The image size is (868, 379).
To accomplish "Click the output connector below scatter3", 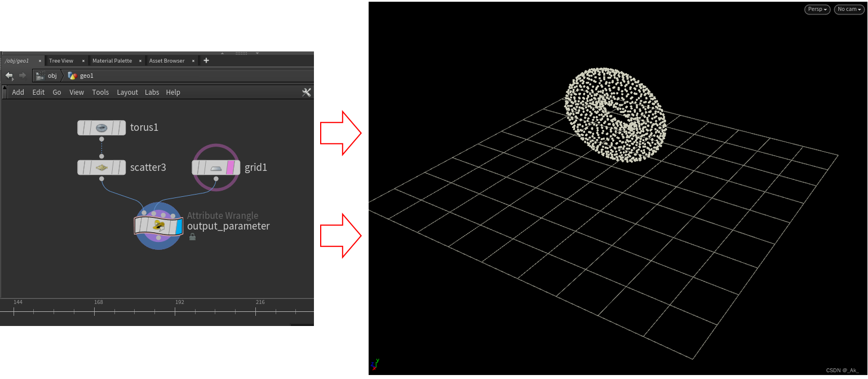I will [x=101, y=178].
